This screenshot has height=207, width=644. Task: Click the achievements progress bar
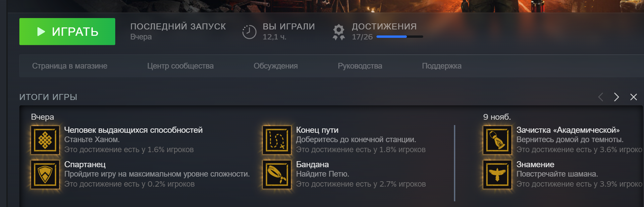coord(399,37)
